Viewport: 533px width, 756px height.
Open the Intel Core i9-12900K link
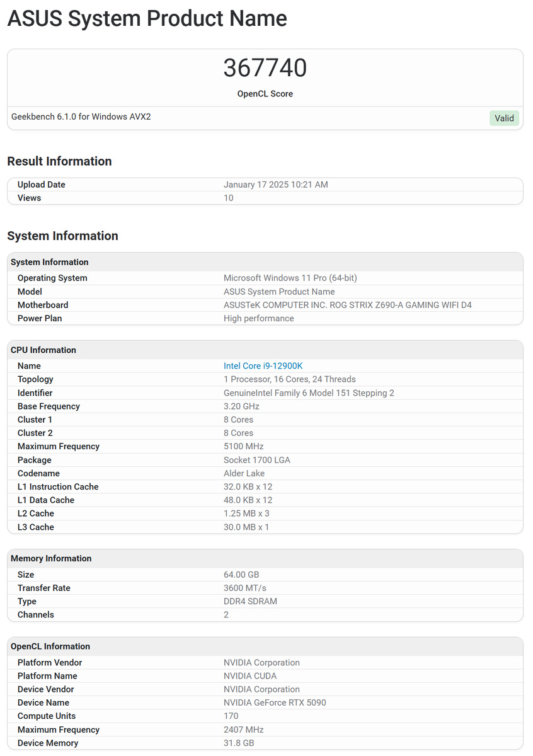pyautogui.click(x=263, y=366)
